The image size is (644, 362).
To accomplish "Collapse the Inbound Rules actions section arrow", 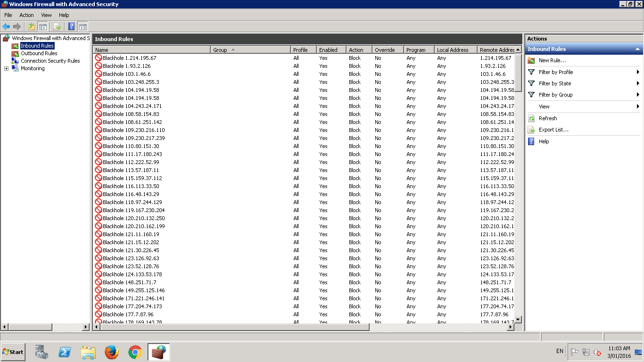I will [637, 49].
